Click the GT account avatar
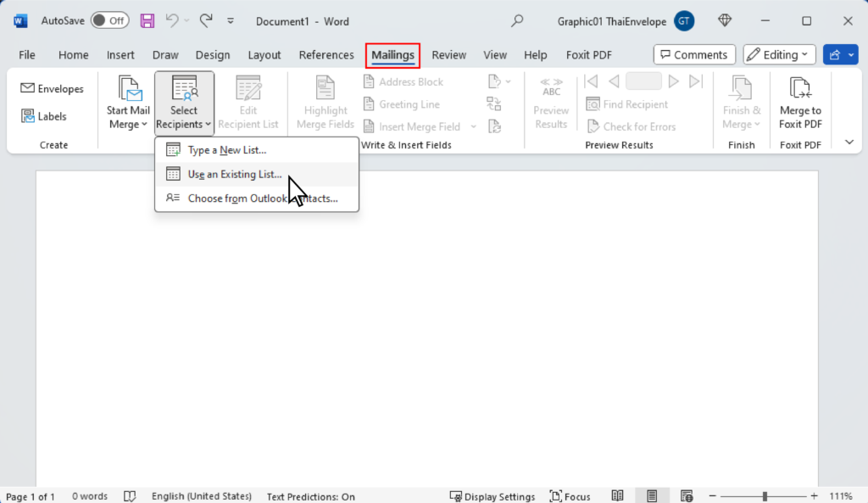 [684, 21]
